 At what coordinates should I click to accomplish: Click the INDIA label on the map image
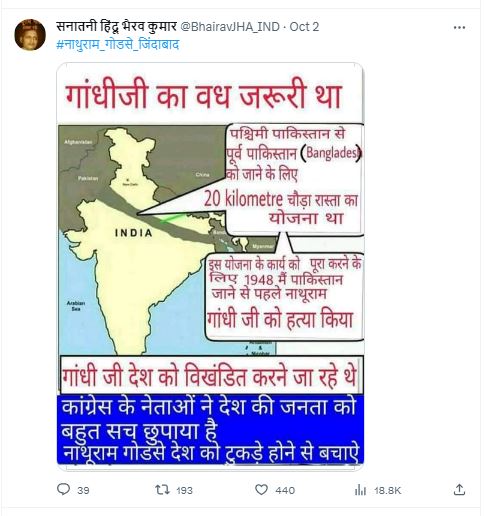click(x=134, y=233)
